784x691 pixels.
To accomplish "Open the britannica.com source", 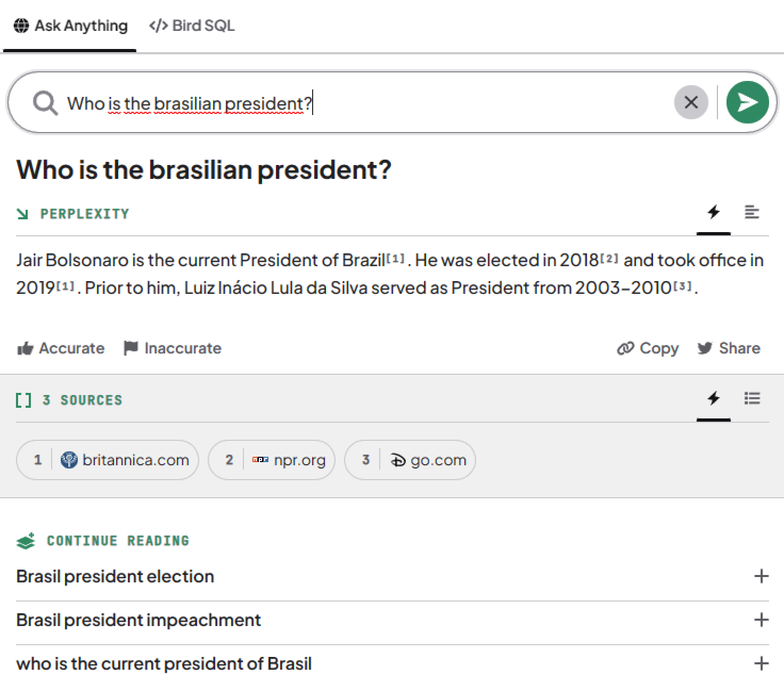I will 108,460.
